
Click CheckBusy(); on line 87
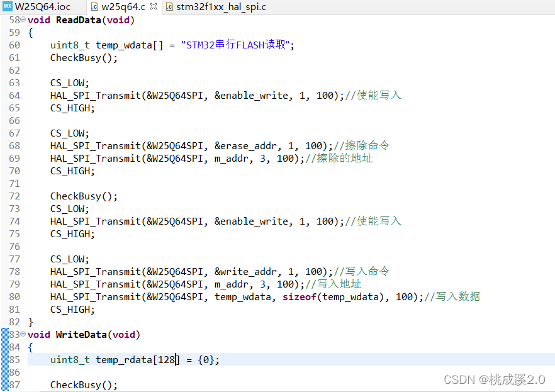pyautogui.click(x=84, y=385)
